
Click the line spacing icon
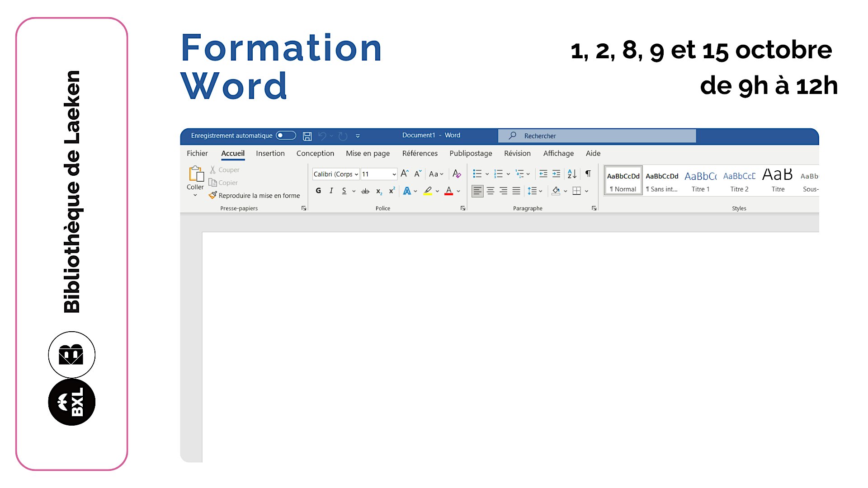pyautogui.click(x=532, y=191)
